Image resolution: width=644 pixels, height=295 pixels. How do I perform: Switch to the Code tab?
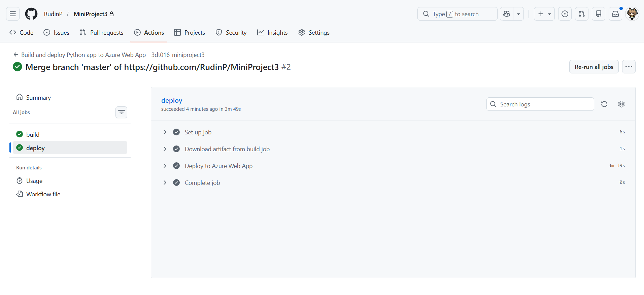tap(22, 32)
